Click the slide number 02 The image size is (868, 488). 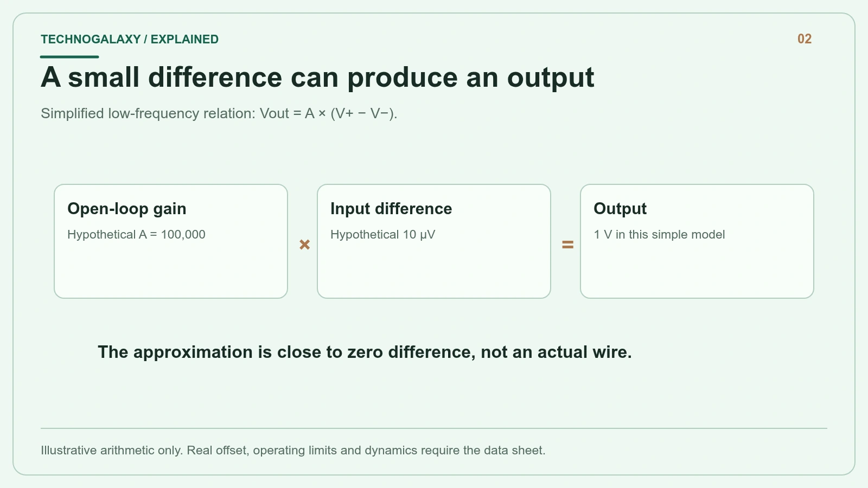coord(805,39)
